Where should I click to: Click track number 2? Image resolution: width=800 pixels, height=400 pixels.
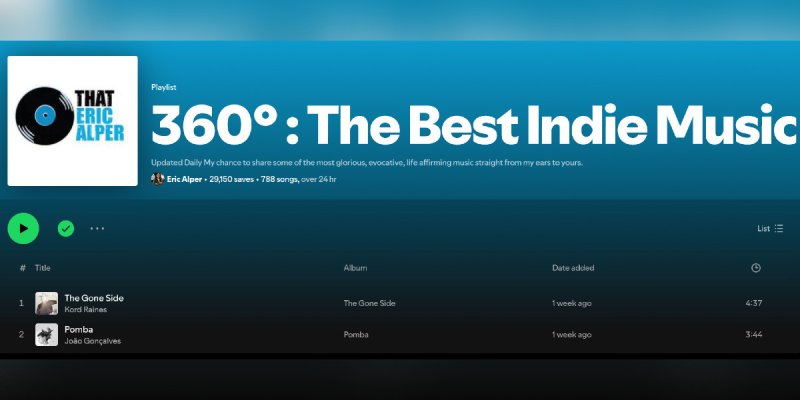[x=21, y=335]
